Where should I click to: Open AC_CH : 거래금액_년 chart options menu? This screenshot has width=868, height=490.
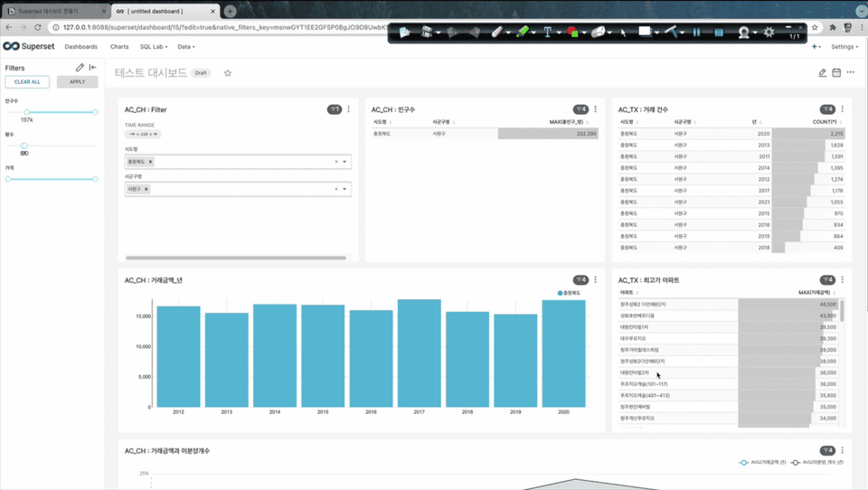click(596, 280)
